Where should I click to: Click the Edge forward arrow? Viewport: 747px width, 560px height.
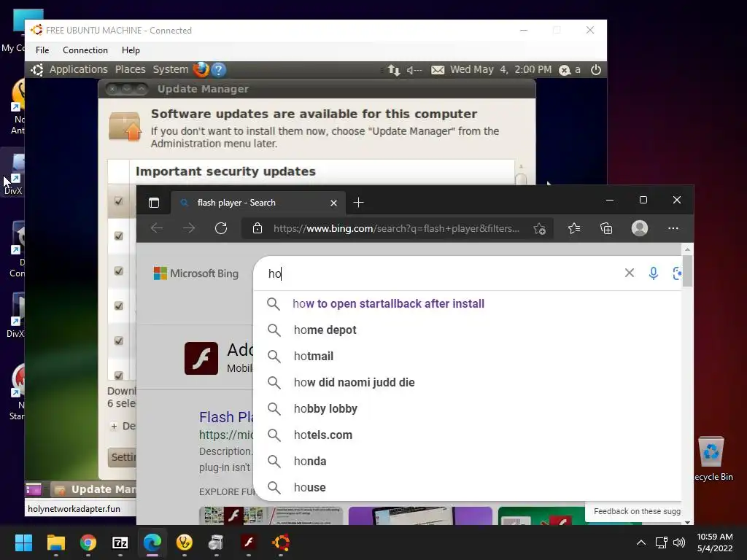[x=189, y=228]
